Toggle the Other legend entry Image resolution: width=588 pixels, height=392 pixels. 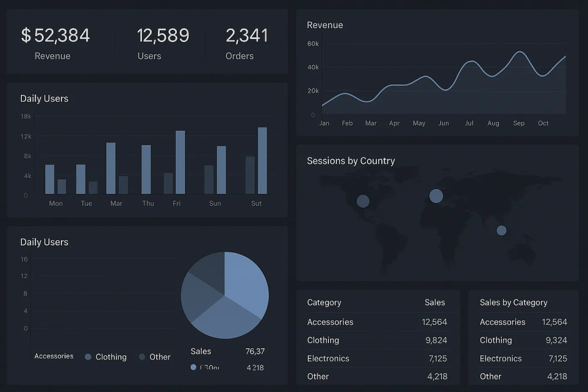click(154, 357)
